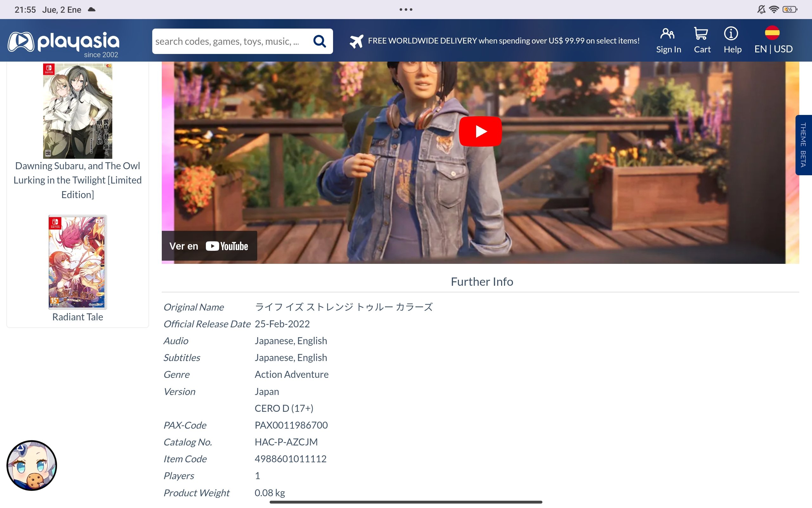Viewport: 812px width, 508px height.
Task: Select catalog number HAC-P-AZCJM
Action: point(286,442)
